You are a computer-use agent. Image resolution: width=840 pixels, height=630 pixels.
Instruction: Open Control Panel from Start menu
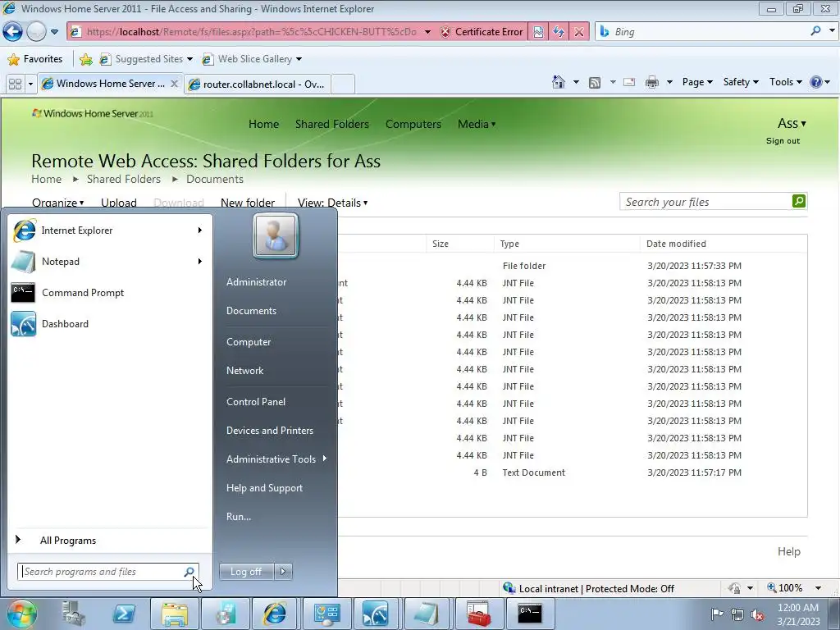256,402
